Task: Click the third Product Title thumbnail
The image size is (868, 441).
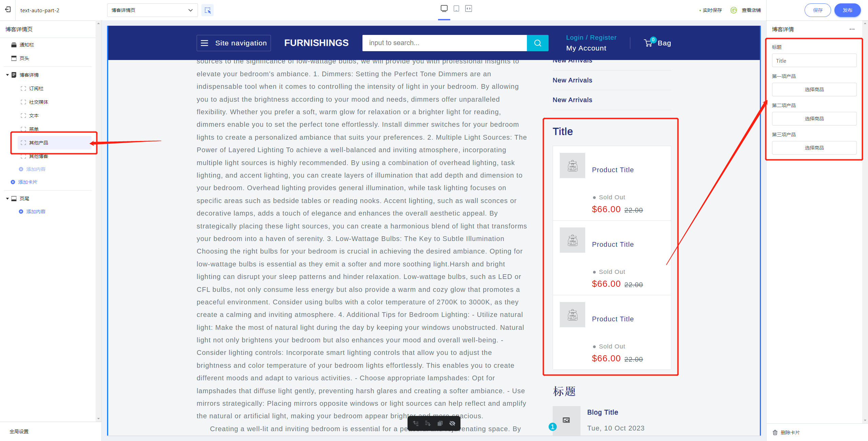Action: pyautogui.click(x=572, y=315)
